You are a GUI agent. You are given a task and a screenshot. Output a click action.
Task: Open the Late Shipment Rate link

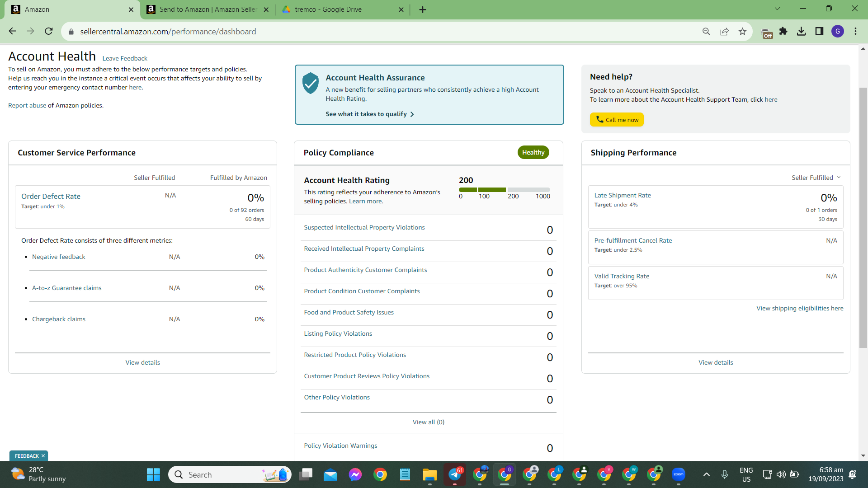pyautogui.click(x=623, y=195)
